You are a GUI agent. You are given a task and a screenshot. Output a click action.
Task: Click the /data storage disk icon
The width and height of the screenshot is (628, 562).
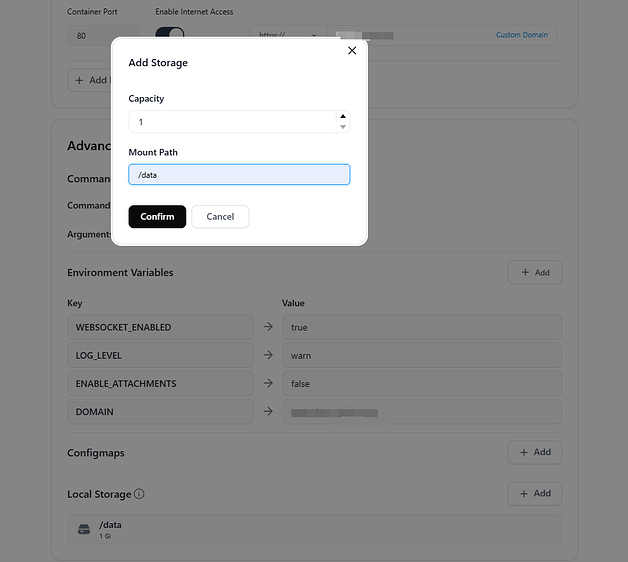(x=84, y=529)
